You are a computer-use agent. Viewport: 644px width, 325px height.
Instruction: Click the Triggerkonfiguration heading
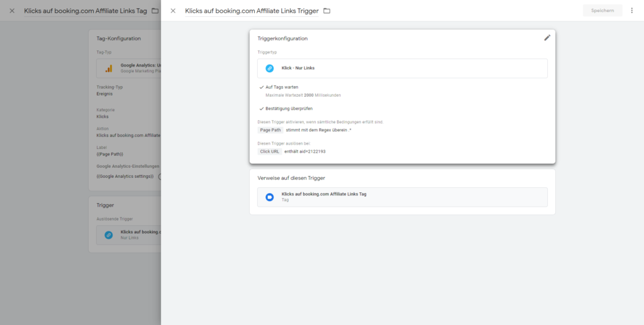click(282, 38)
